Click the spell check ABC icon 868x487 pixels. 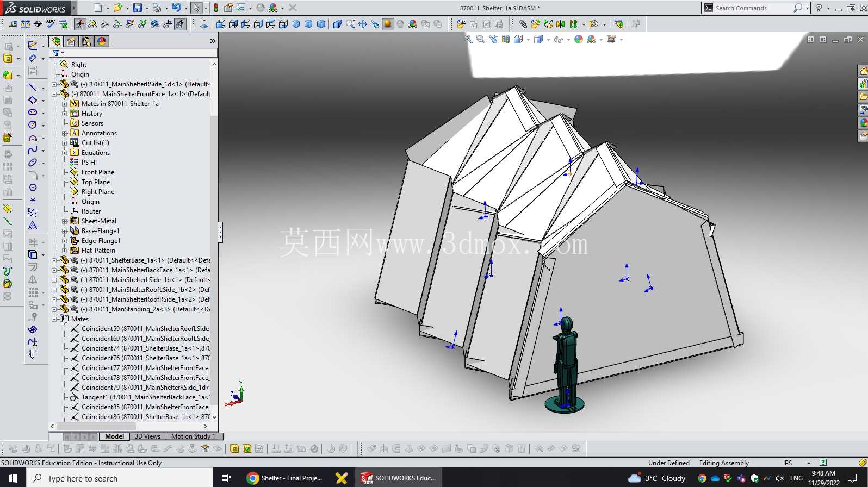(51, 24)
